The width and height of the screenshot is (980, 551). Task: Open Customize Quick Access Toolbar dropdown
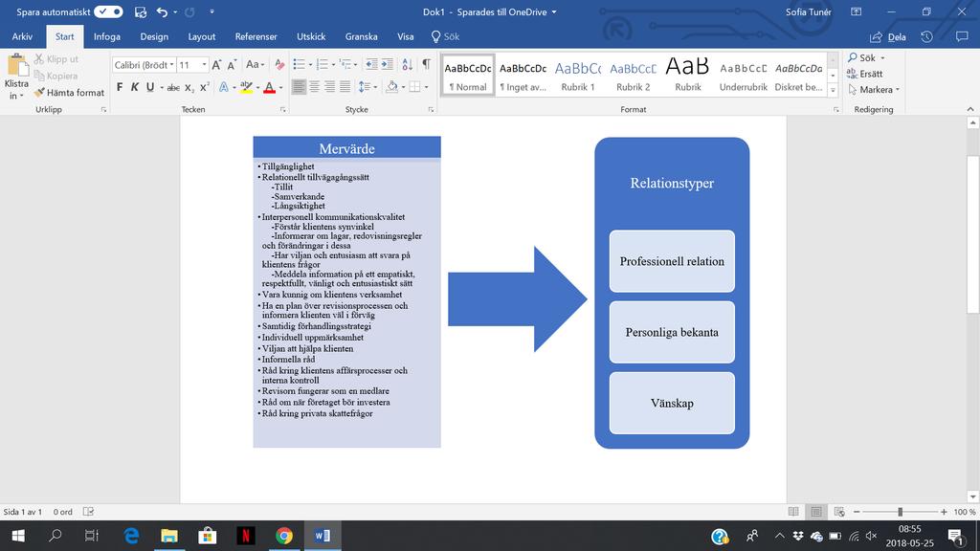(212, 11)
